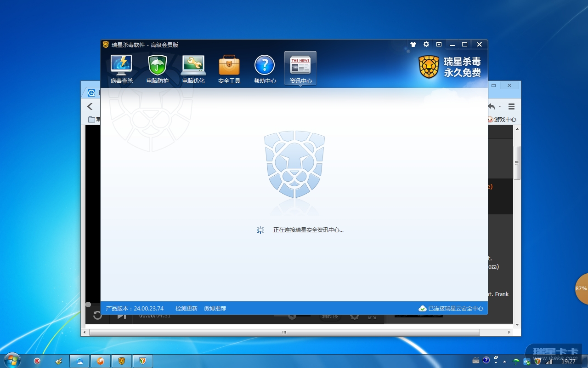The image size is (588, 368).
Task: Switch to the blue cloud browser on taskbar
Action: click(x=79, y=361)
